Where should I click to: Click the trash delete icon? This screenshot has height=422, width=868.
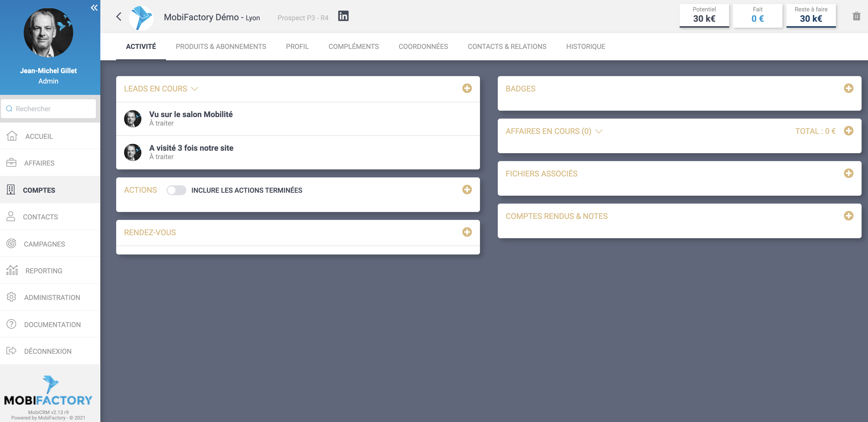[x=856, y=16]
